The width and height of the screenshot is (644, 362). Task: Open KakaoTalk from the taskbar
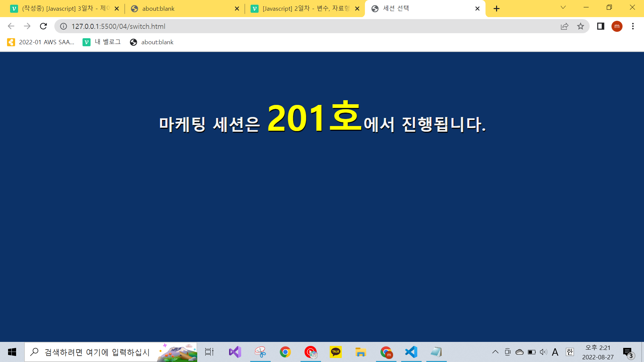pyautogui.click(x=335, y=352)
